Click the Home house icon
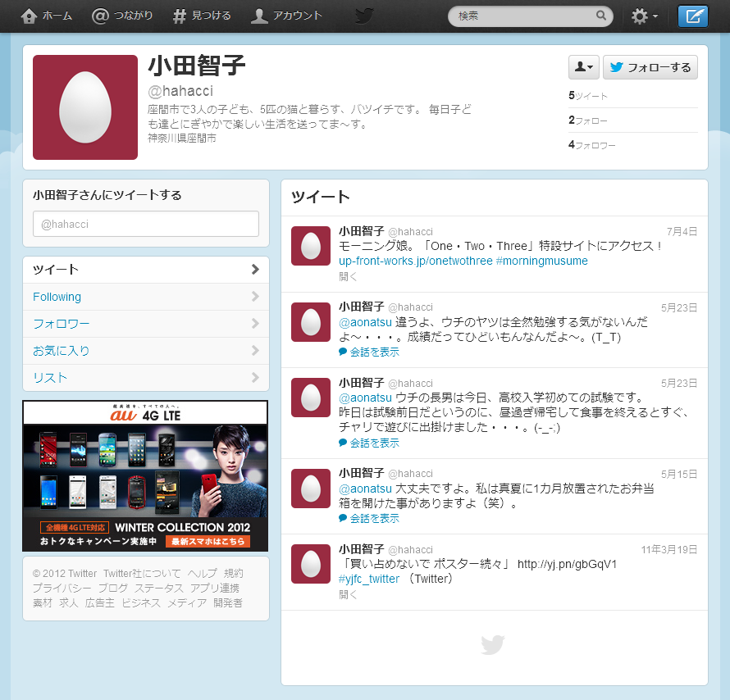Image resolution: width=730 pixels, height=700 pixels. pos(29,16)
